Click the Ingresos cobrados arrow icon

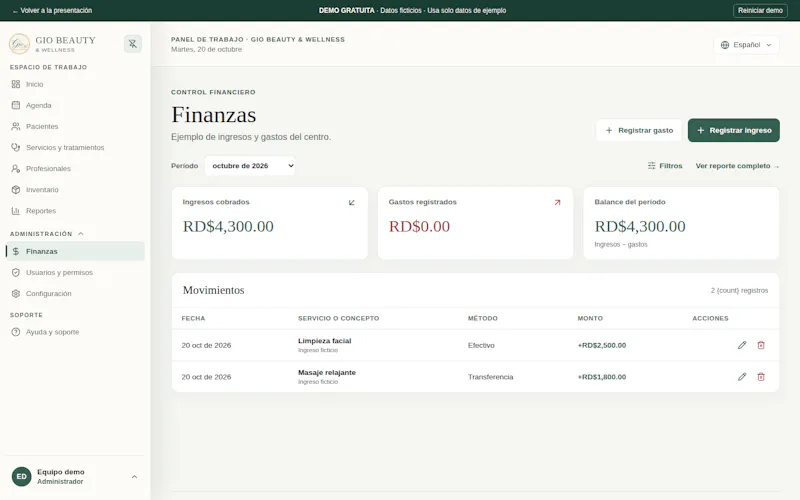pos(352,203)
